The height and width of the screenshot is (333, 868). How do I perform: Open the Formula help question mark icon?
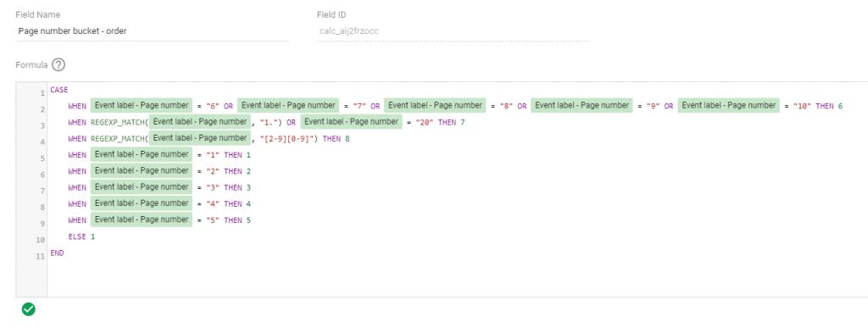[x=58, y=64]
